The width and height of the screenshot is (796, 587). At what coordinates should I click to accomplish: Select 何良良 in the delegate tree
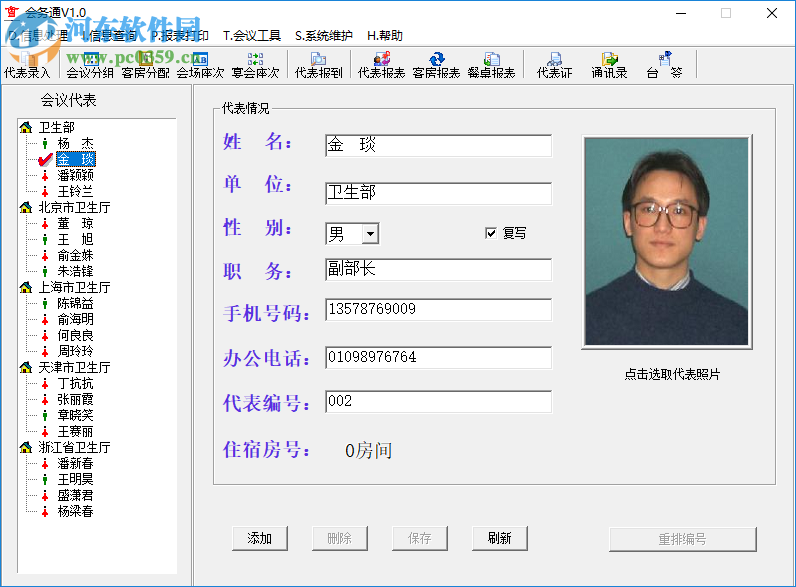pos(75,335)
